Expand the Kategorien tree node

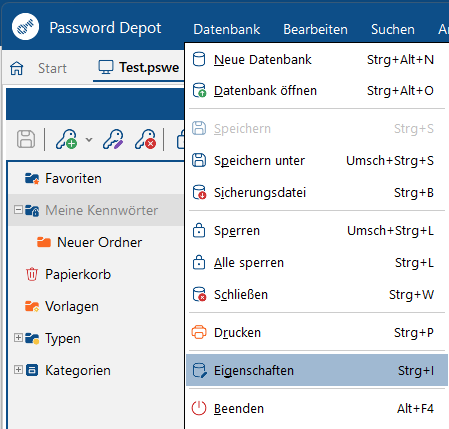point(18,370)
